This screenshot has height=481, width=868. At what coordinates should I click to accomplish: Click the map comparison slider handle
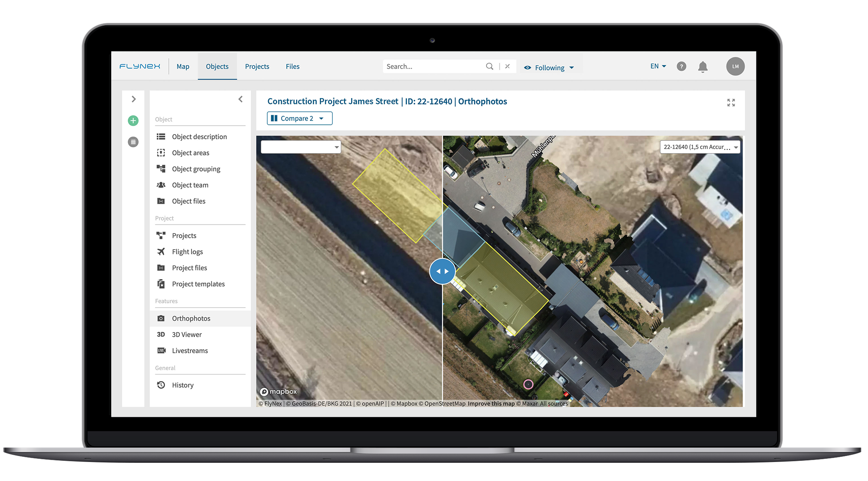point(442,271)
